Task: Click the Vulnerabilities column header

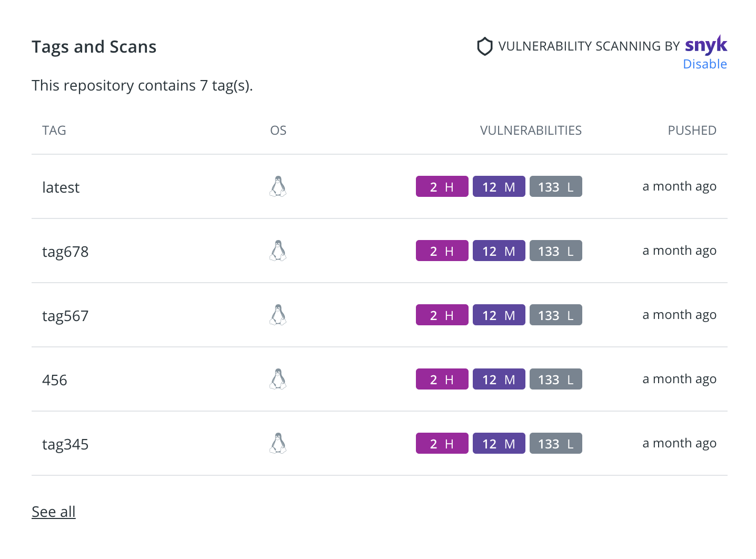Action: pos(531,131)
